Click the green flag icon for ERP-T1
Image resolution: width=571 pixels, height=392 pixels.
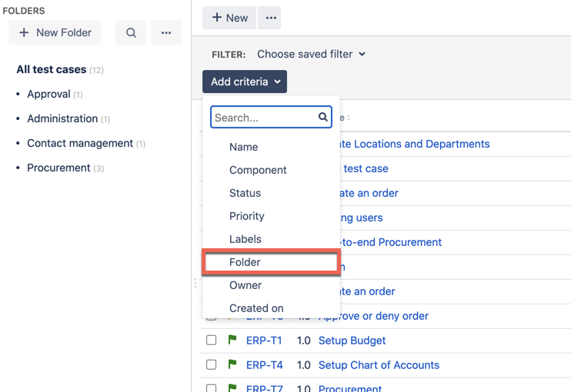click(232, 340)
